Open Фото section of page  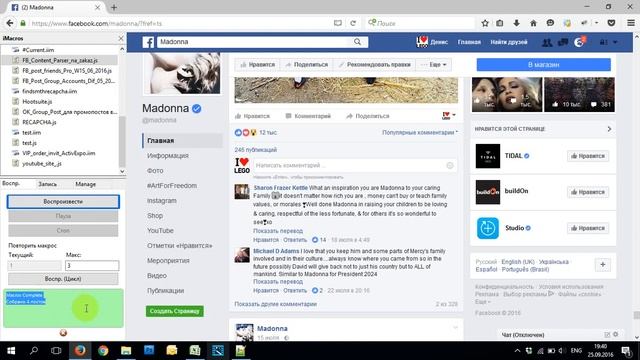(155, 171)
